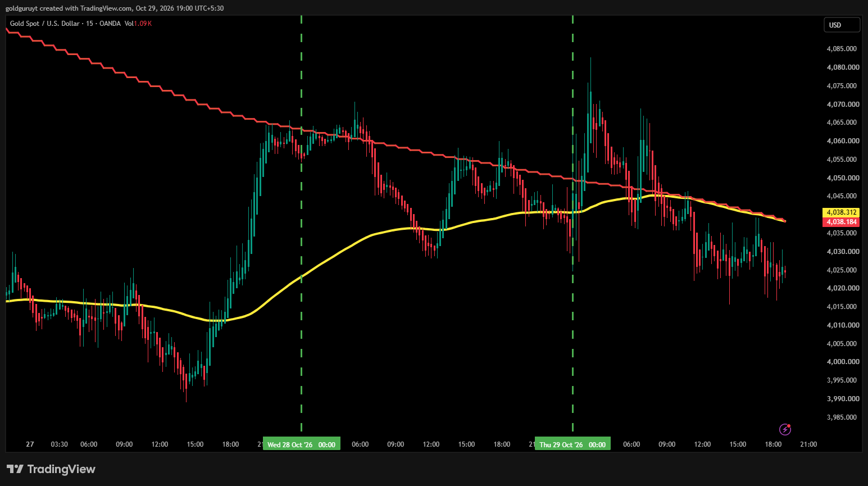This screenshot has width=868, height=486.
Task: Click the 4,030.000 price axis label
Action: click(x=843, y=252)
